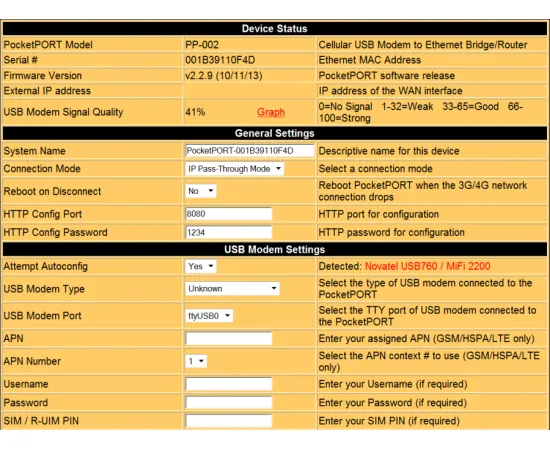The width and height of the screenshot is (550, 450).
Task: Click the HTTP Config Password field
Action: [x=228, y=232]
